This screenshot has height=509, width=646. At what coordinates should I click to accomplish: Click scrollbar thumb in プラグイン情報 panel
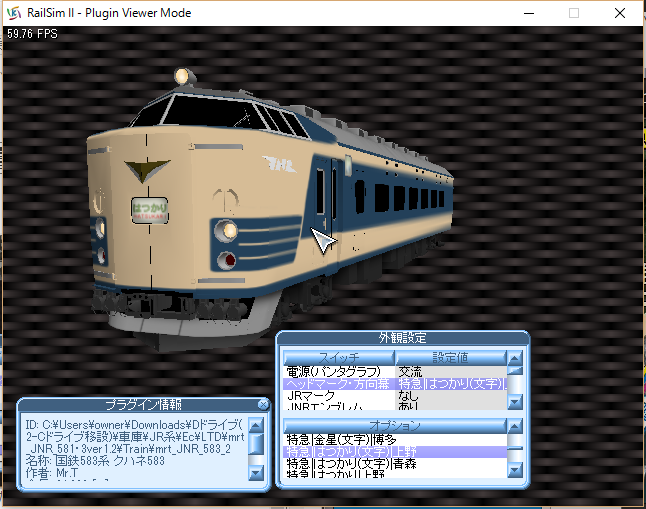pyautogui.click(x=256, y=443)
